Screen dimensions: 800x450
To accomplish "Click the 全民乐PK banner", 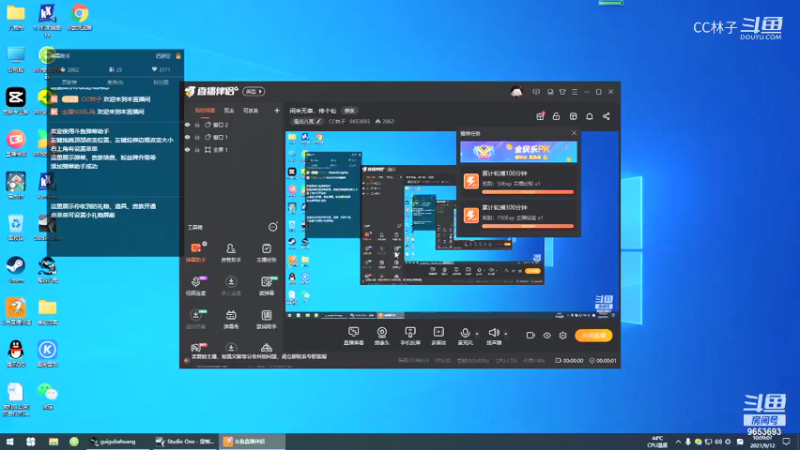I will (518, 152).
